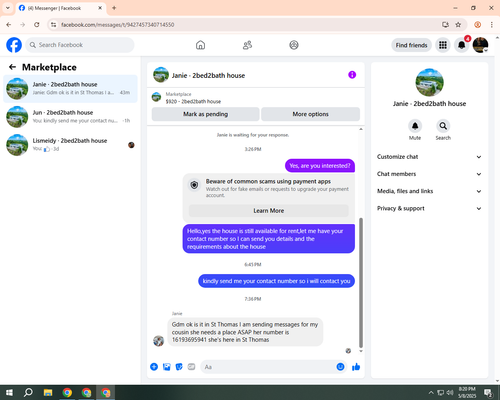Open Windows taskbar search

click(28, 393)
